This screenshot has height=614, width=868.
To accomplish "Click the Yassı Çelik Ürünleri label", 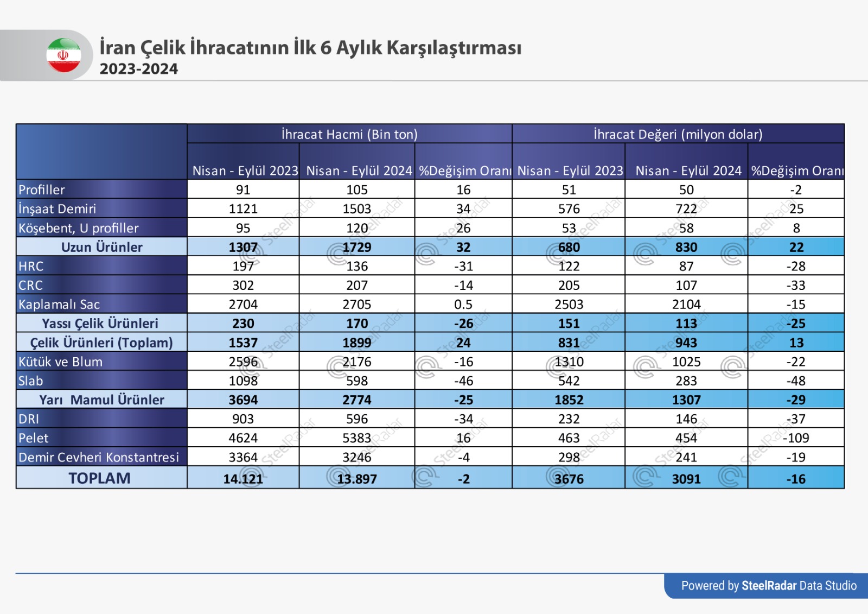I will pyautogui.click(x=100, y=323).
